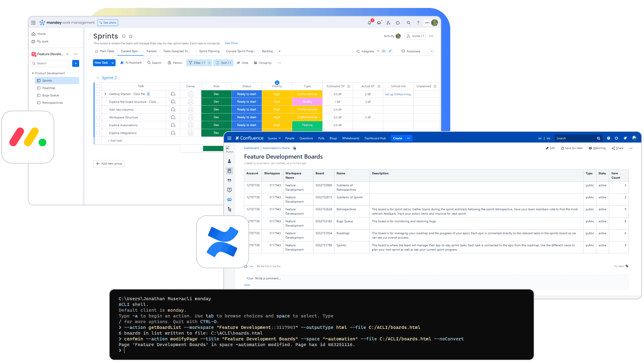Image resolution: width=644 pixels, height=363 pixels.
Task: Open the AI Assistant on the Sprints board
Action: tap(131, 63)
